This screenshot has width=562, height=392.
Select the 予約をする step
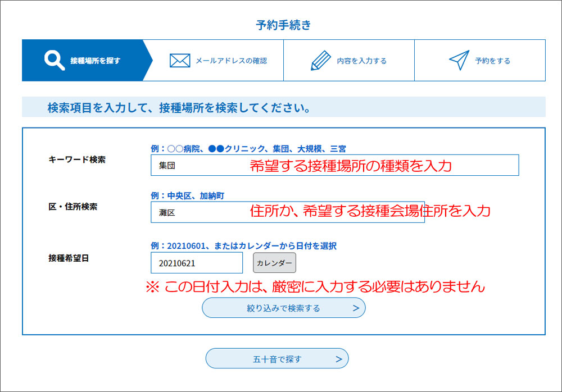[480, 60]
